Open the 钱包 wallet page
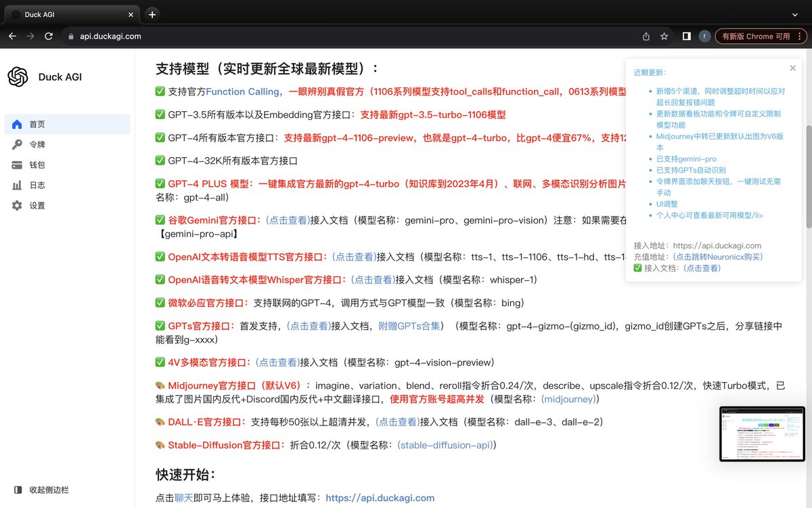The height and width of the screenshot is (508, 812). click(68, 165)
